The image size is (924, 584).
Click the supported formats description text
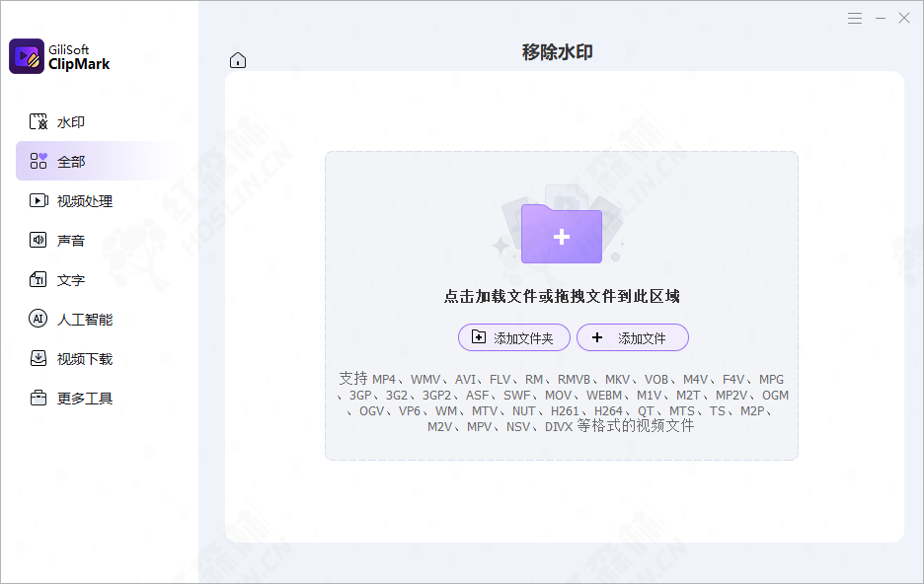pyautogui.click(x=562, y=402)
